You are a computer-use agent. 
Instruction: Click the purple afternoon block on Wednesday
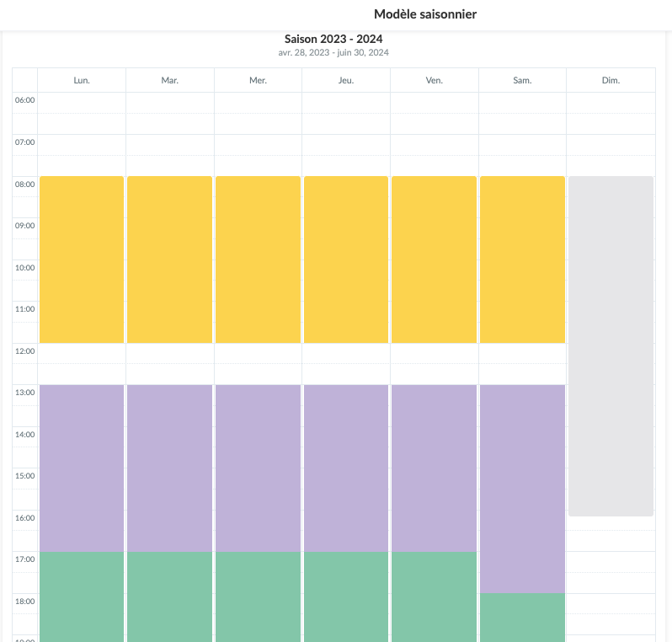(x=258, y=468)
